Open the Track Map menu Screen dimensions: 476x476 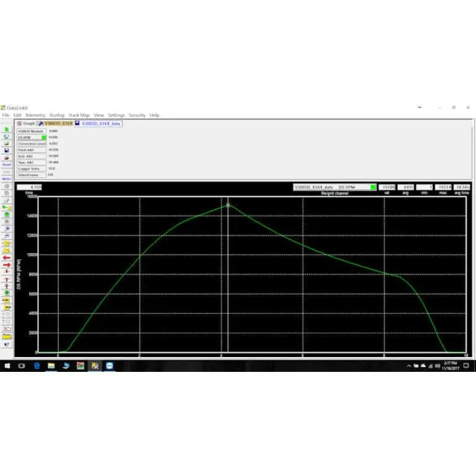point(79,115)
